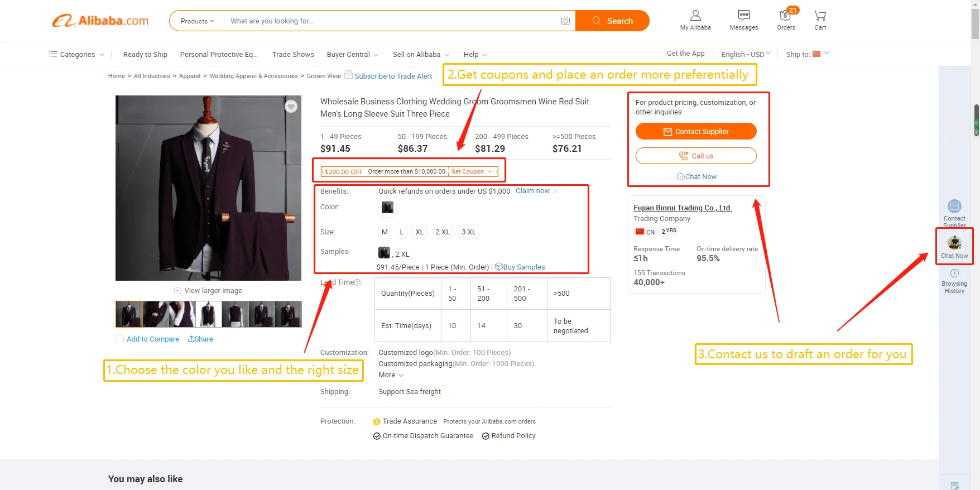Search by image using the camera icon
The height and width of the screenshot is (490, 980).
click(565, 21)
